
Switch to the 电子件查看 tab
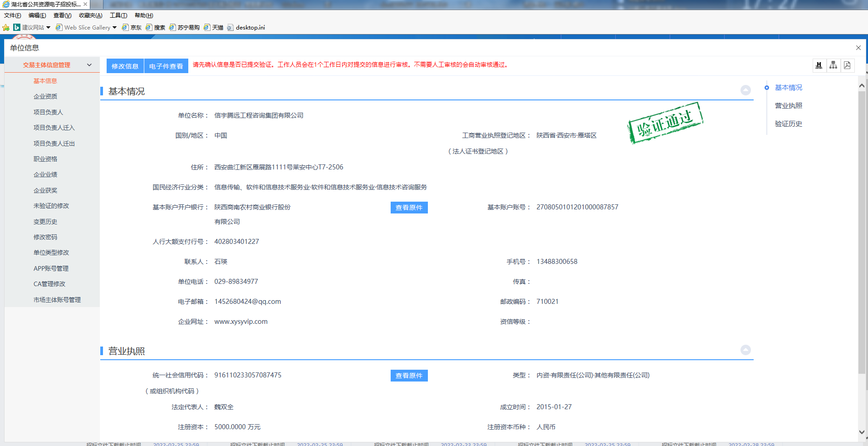click(x=166, y=65)
